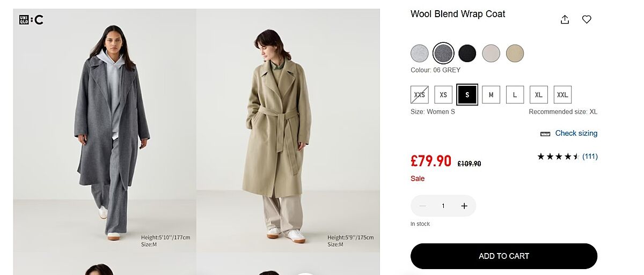Select the black colour swatch
Image resolution: width=644 pixels, height=275 pixels.
467,53
